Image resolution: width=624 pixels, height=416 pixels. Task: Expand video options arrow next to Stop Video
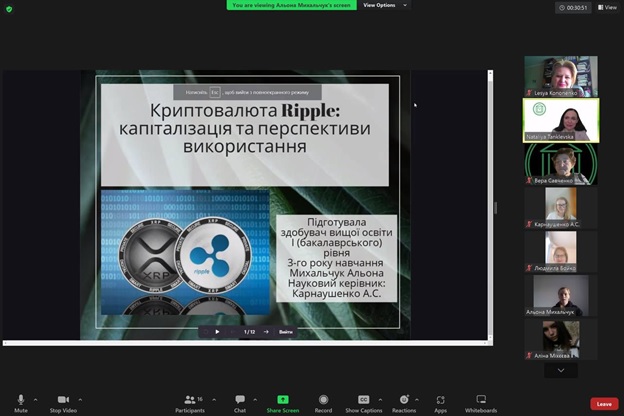(79, 398)
